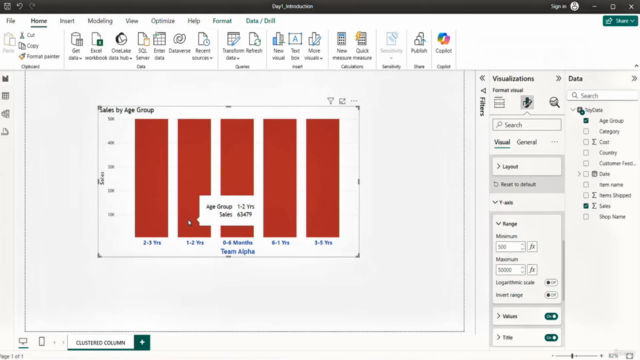Insert a New visual
Viewport: 640px width, 360px height.
tap(278, 46)
